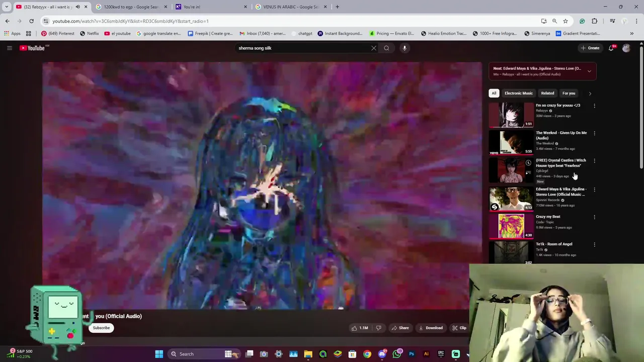Open Photoshop from the taskbar

(x=412, y=354)
